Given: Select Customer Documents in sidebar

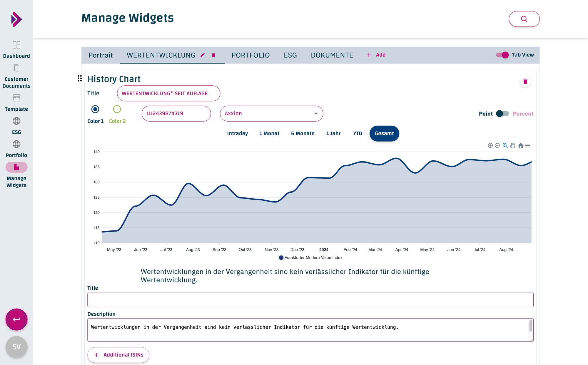Looking at the screenshot, I should pos(16,68).
